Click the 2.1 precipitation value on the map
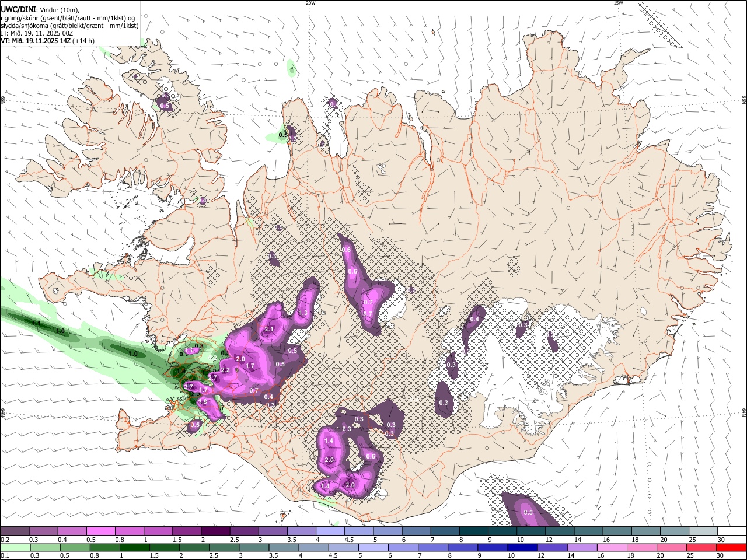This screenshot has height=560, width=747. click(x=269, y=330)
